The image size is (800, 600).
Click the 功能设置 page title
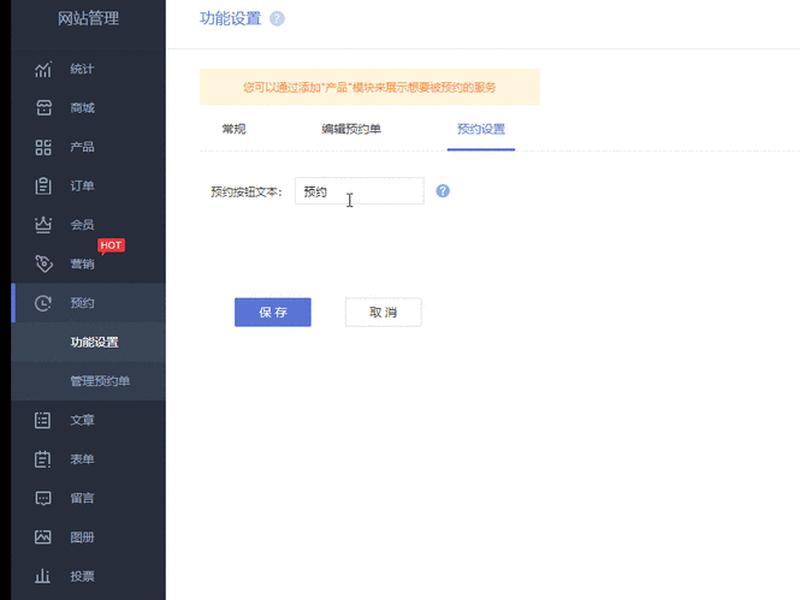(x=230, y=19)
